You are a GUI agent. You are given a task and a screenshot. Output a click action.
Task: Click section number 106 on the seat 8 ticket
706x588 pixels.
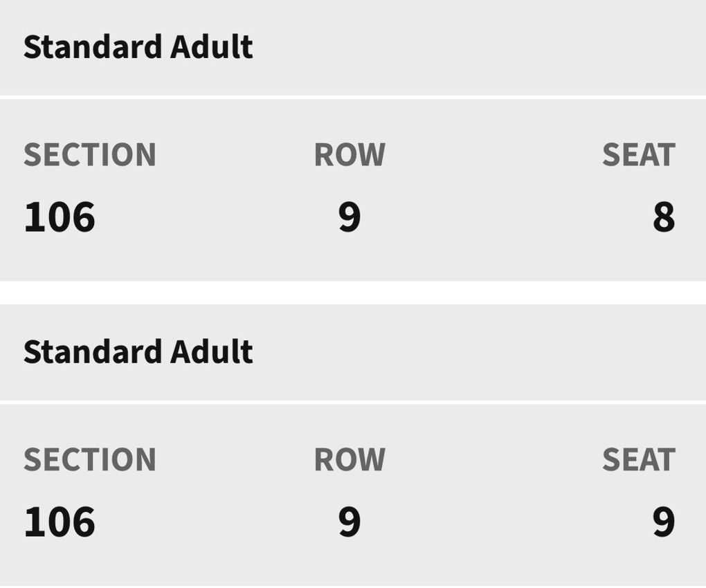[x=60, y=217]
